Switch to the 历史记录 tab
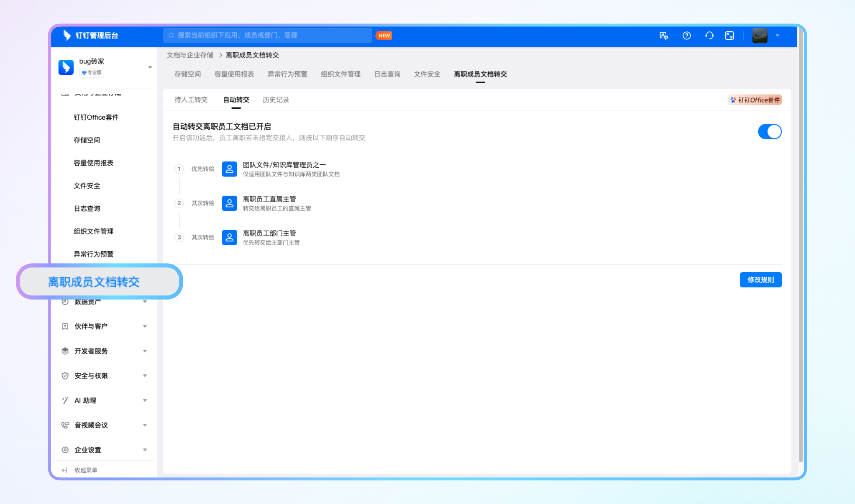This screenshot has height=504, width=855. (x=276, y=100)
